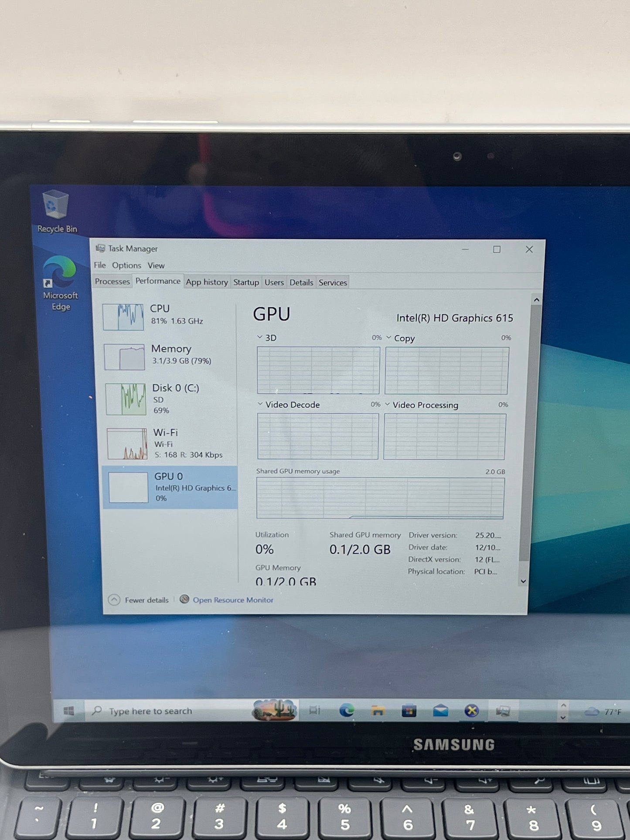The width and height of the screenshot is (630, 840).
Task: Open Microsoft Store from the taskbar
Action: (x=409, y=711)
